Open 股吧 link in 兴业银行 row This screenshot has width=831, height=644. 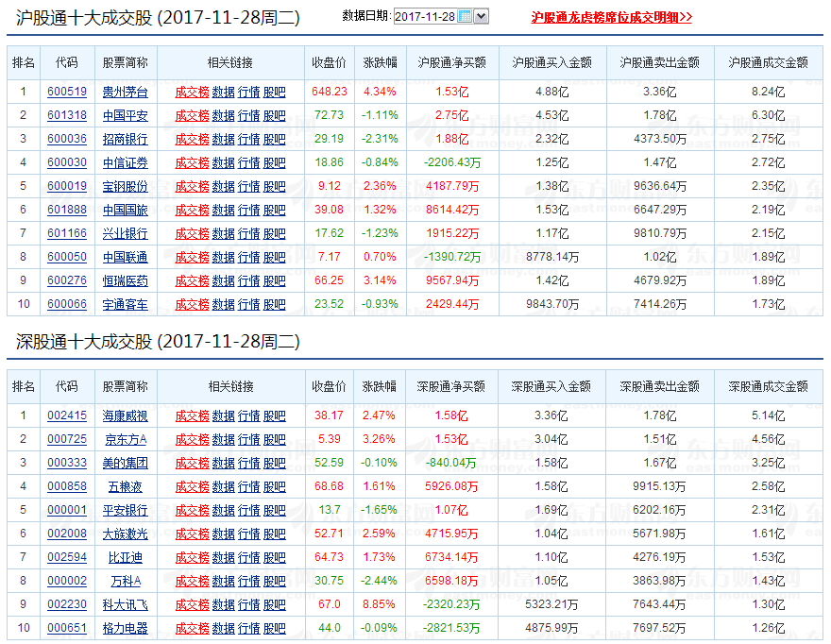point(274,233)
